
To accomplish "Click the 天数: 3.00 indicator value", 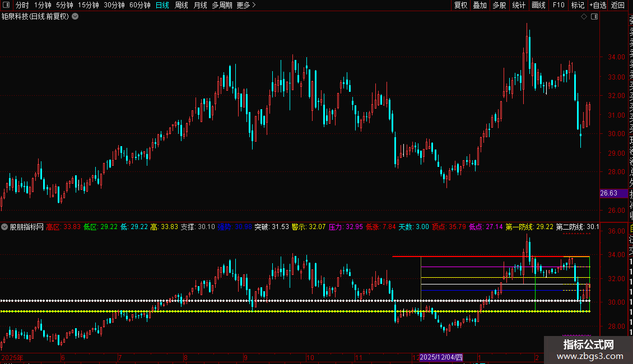I will (414, 227).
